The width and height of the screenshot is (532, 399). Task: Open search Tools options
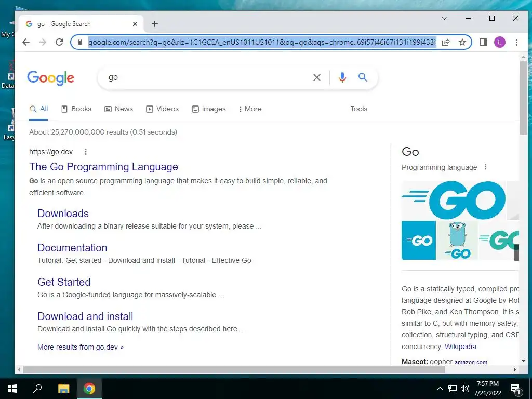click(358, 109)
